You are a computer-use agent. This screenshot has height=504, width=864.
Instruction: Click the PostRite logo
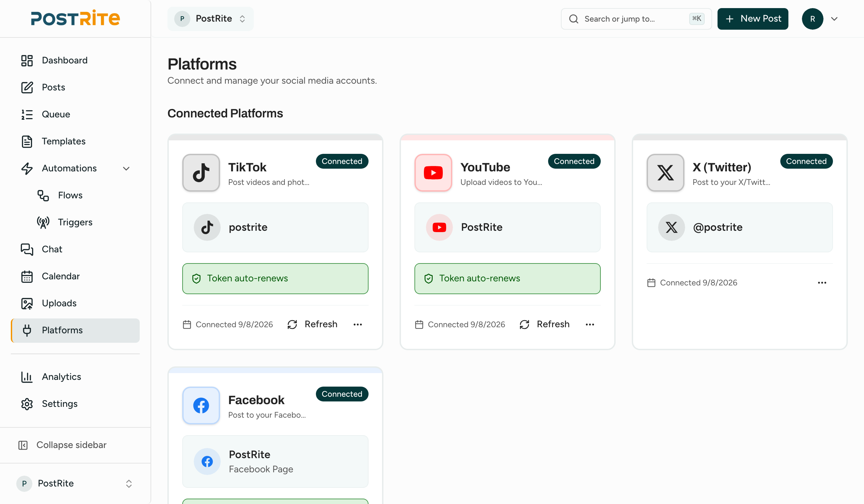(x=75, y=18)
